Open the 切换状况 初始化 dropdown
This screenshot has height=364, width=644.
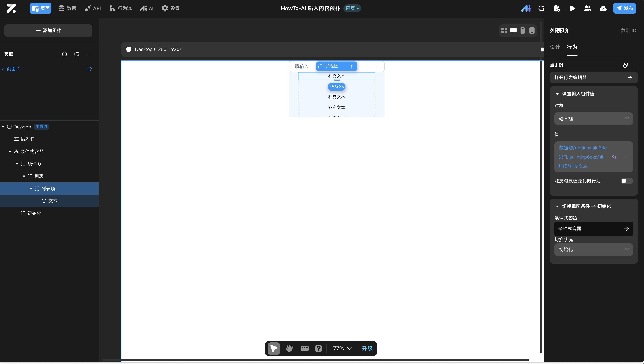594,249
